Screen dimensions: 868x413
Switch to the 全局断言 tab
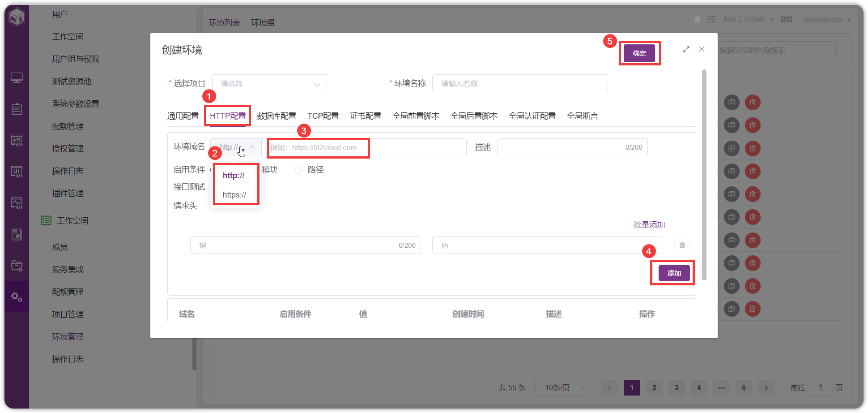coord(582,116)
